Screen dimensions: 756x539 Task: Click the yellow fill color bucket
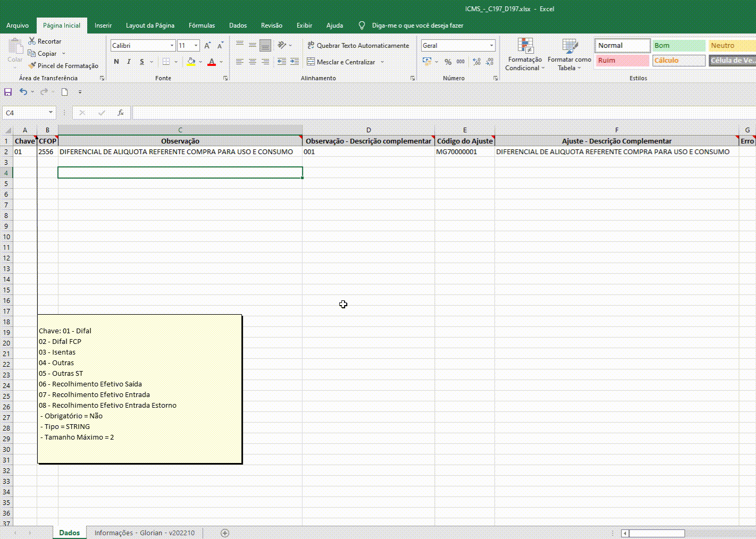point(191,62)
